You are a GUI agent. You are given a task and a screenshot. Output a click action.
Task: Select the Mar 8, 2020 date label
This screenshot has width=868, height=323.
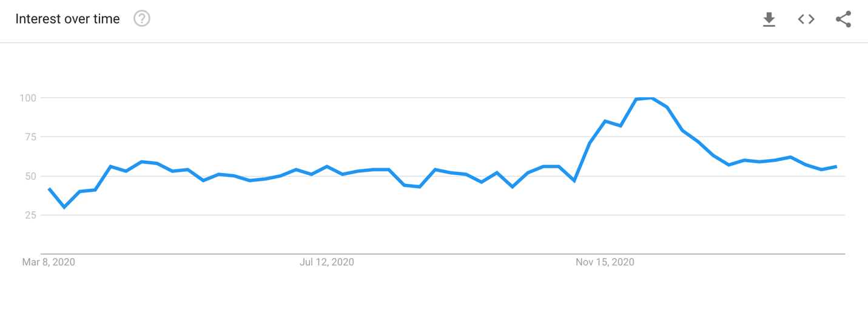[x=49, y=262]
